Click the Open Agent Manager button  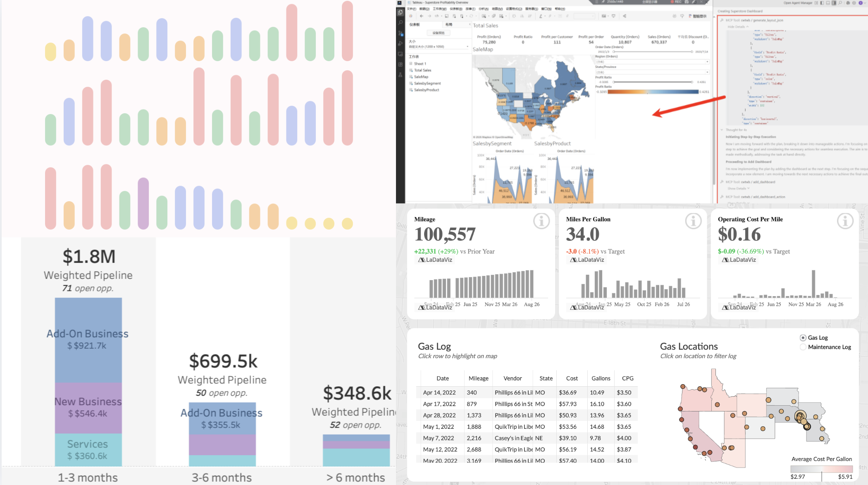click(x=798, y=3)
